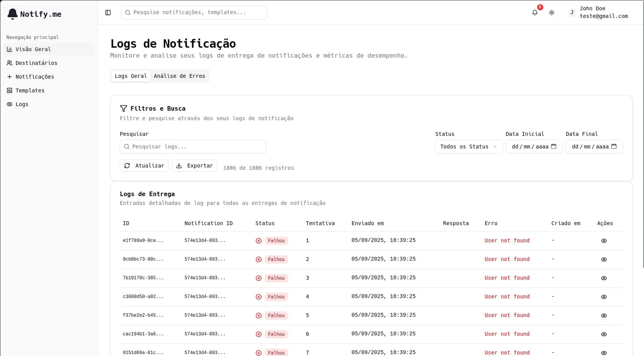The width and height of the screenshot is (644, 356).
Task: Click the Tentativa column header
Action: (x=320, y=223)
